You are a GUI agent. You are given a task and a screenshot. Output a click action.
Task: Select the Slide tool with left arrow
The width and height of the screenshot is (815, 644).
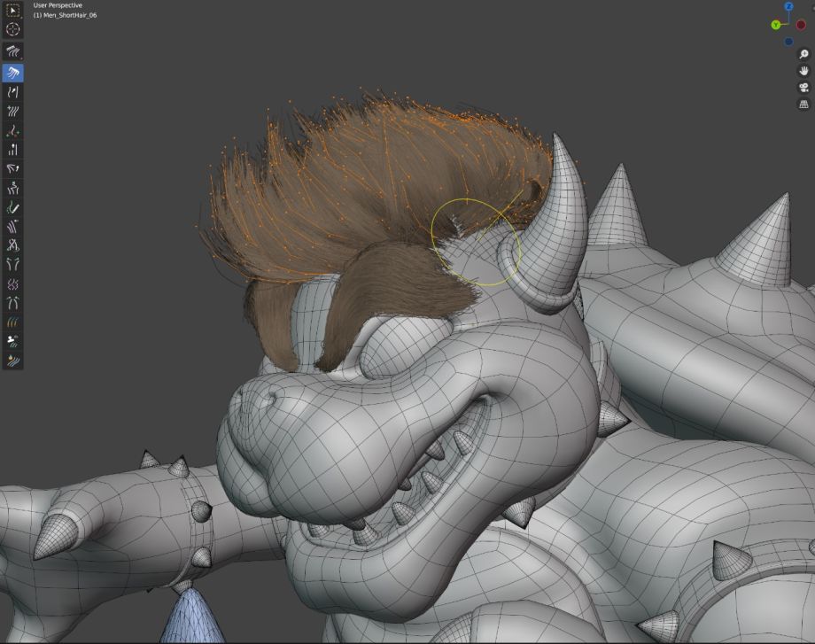(13, 227)
